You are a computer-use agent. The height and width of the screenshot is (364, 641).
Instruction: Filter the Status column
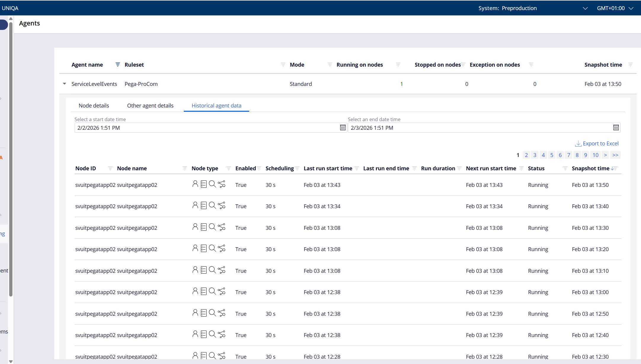[565, 169]
